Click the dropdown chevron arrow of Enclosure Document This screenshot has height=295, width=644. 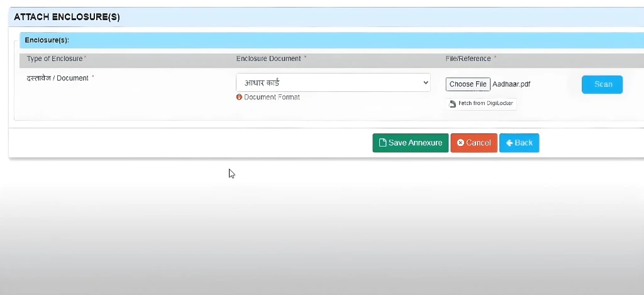tap(425, 83)
